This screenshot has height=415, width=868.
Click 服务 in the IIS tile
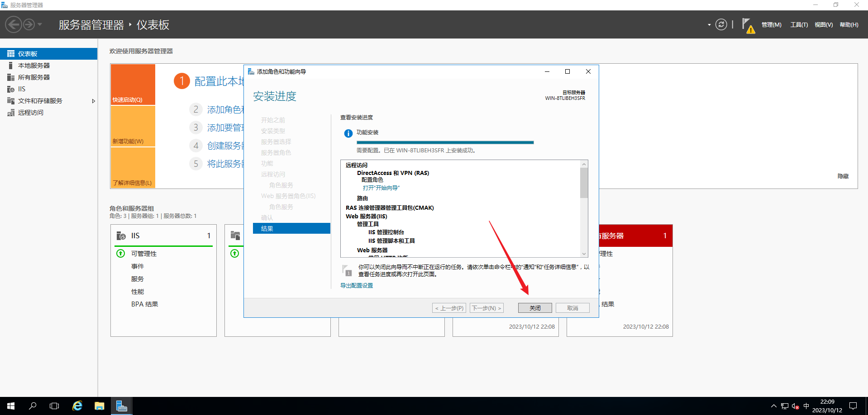coord(138,279)
